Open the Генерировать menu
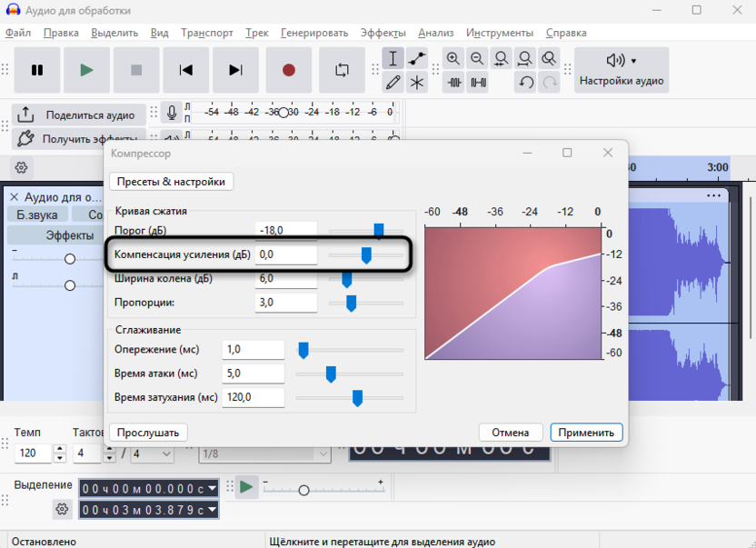The image size is (756, 548). point(313,33)
